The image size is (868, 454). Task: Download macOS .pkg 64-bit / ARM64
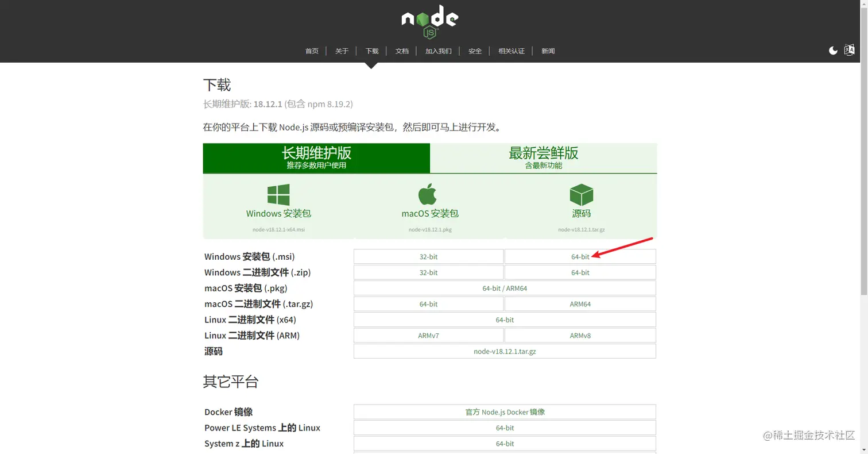point(505,288)
